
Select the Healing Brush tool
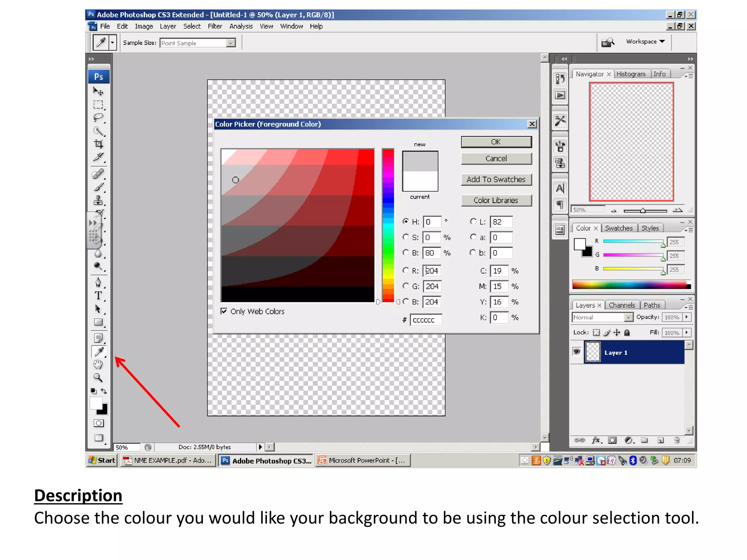[98, 174]
